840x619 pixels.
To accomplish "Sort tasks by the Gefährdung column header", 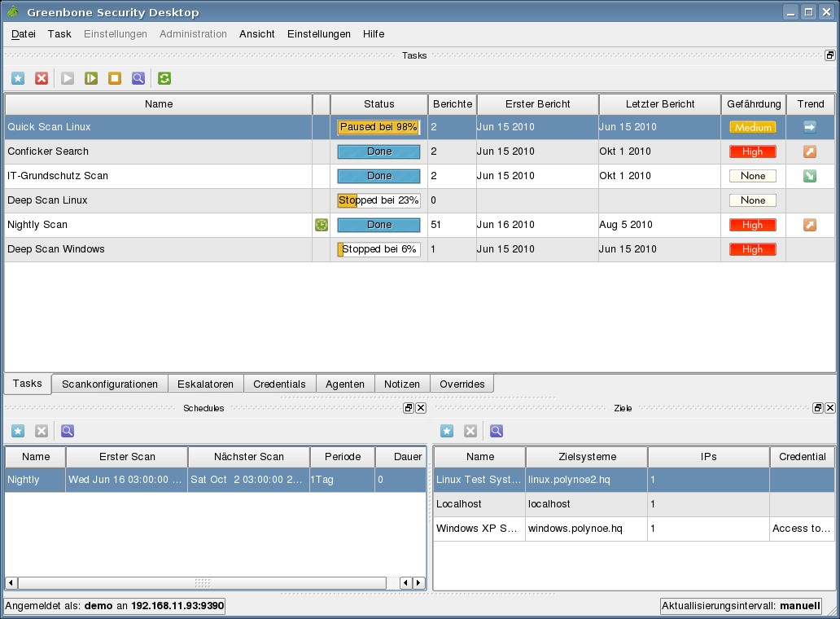I will 753,104.
